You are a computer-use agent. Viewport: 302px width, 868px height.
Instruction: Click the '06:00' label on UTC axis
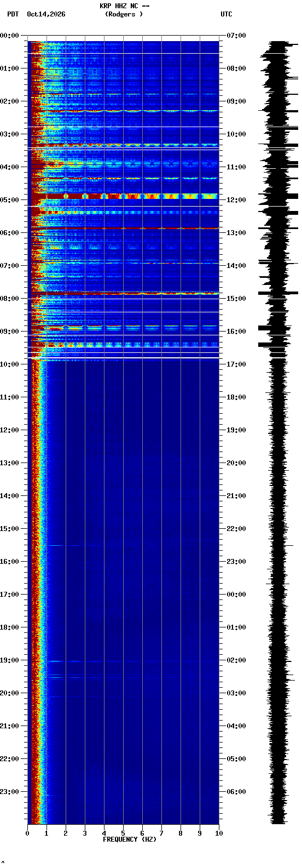tap(236, 791)
